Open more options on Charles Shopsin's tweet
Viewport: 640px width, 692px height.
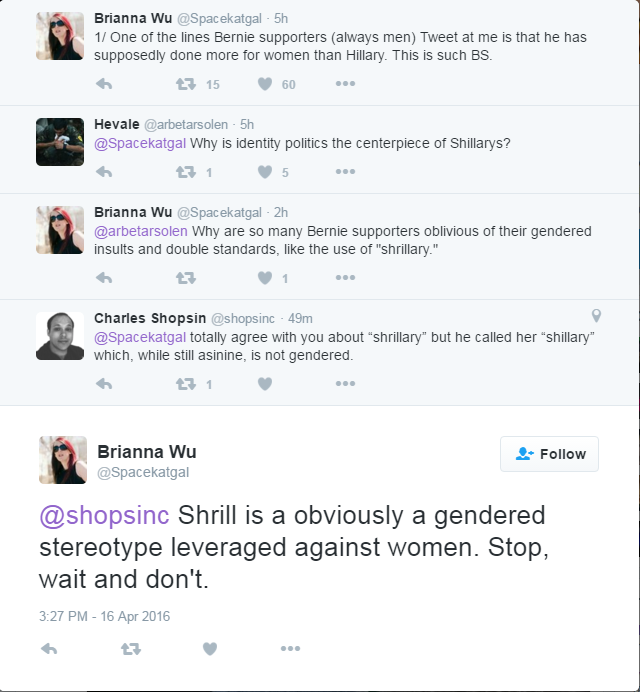coord(345,383)
